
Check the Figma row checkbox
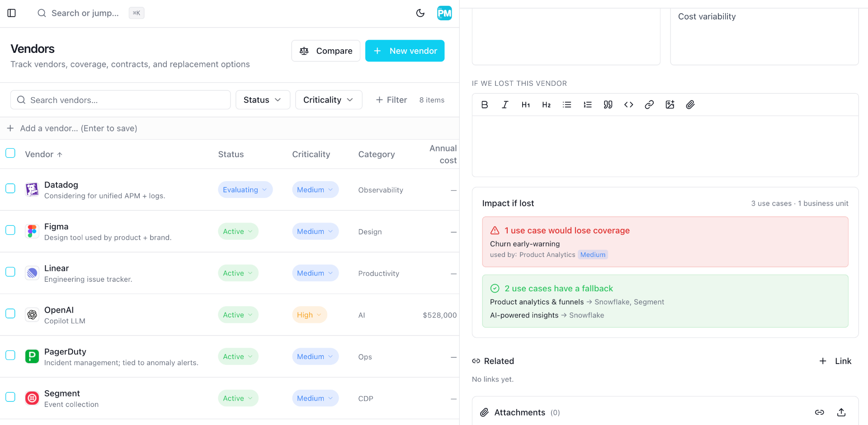[x=10, y=230]
